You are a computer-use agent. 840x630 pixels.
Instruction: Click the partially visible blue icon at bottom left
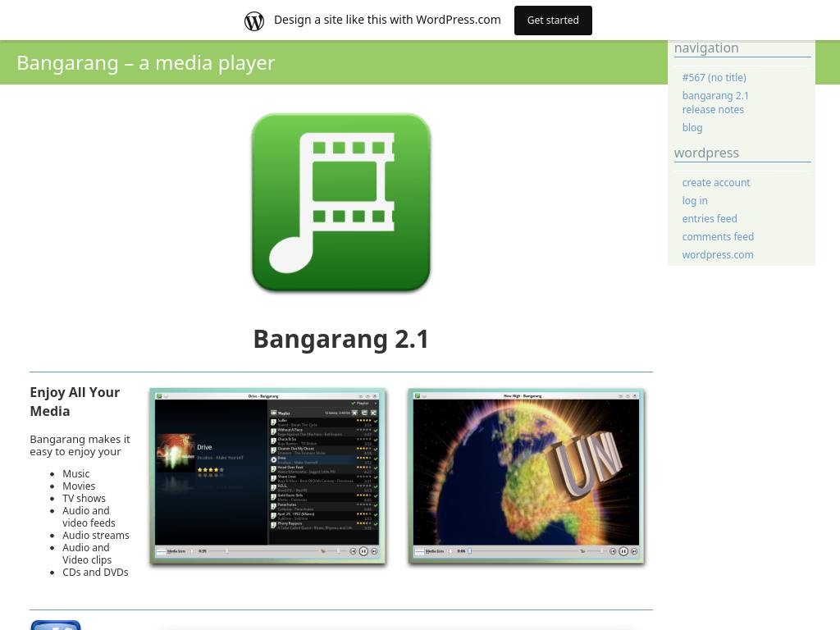pos(56,625)
